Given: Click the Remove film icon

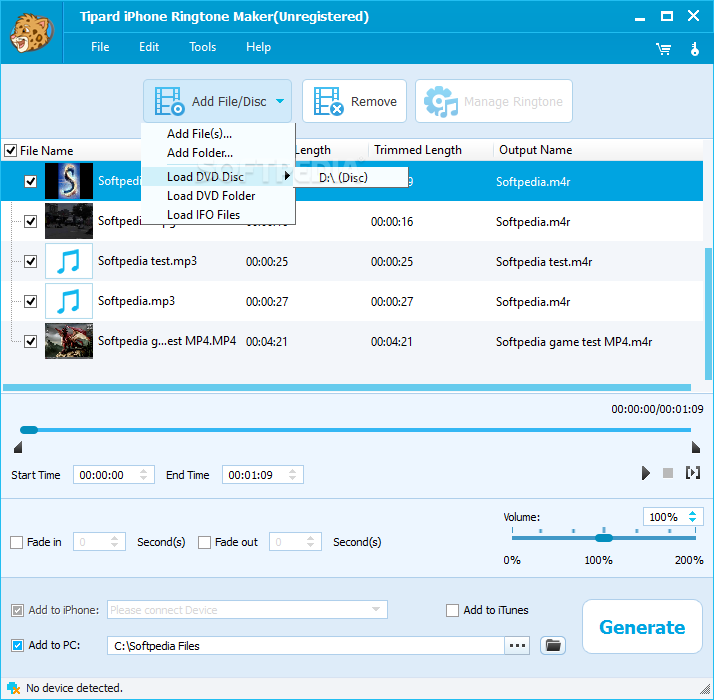Looking at the screenshot, I should click(328, 101).
